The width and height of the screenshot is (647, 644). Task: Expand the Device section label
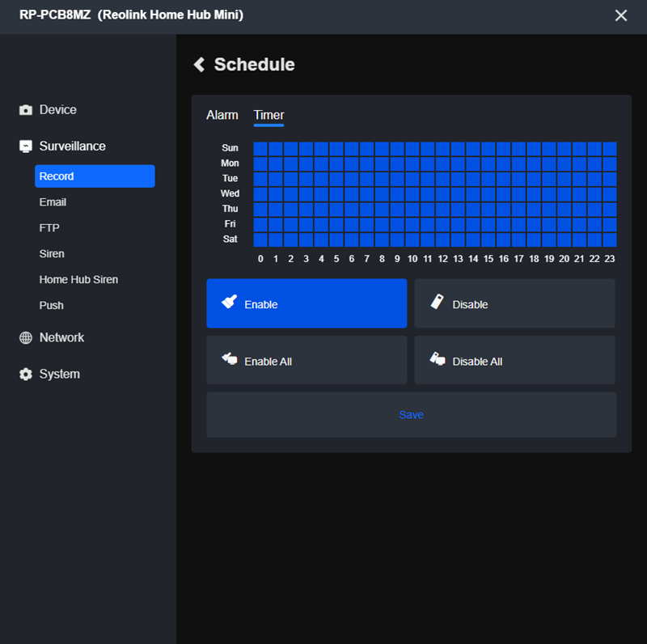click(x=57, y=110)
